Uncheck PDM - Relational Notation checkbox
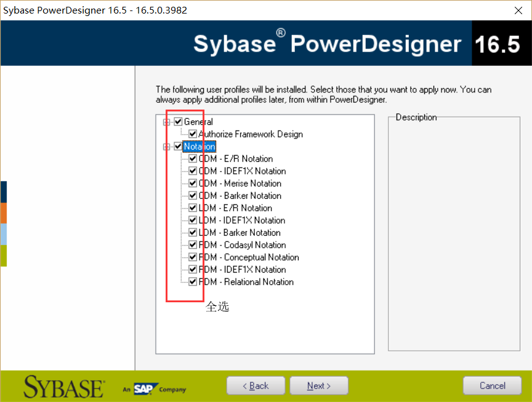 193,281
